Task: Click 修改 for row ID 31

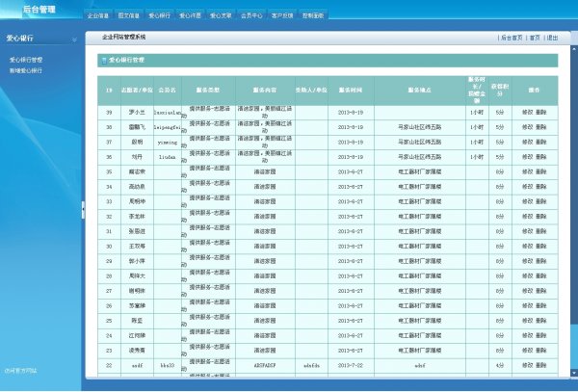Action: click(x=528, y=231)
